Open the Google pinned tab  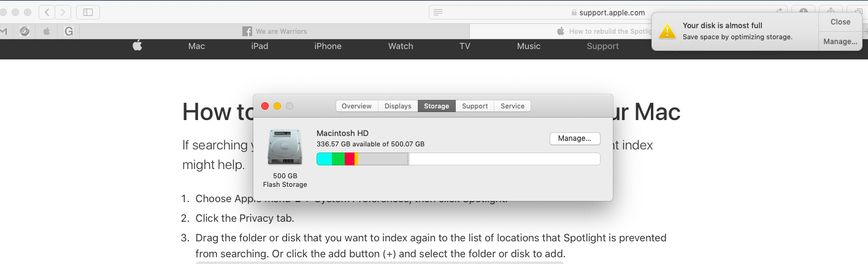coord(69,31)
